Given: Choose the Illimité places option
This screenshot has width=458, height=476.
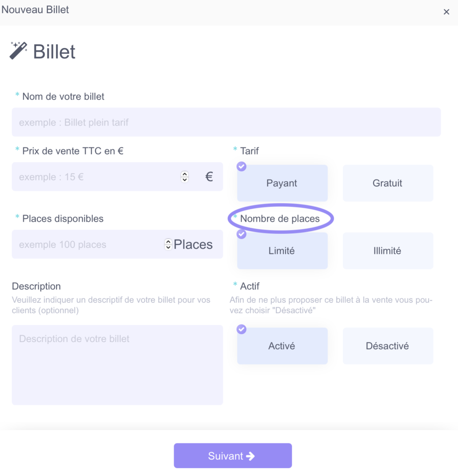Looking at the screenshot, I should [388, 251].
